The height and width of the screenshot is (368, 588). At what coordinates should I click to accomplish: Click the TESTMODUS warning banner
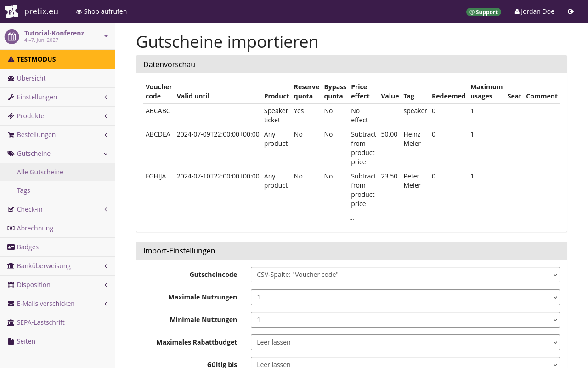click(x=57, y=59)
